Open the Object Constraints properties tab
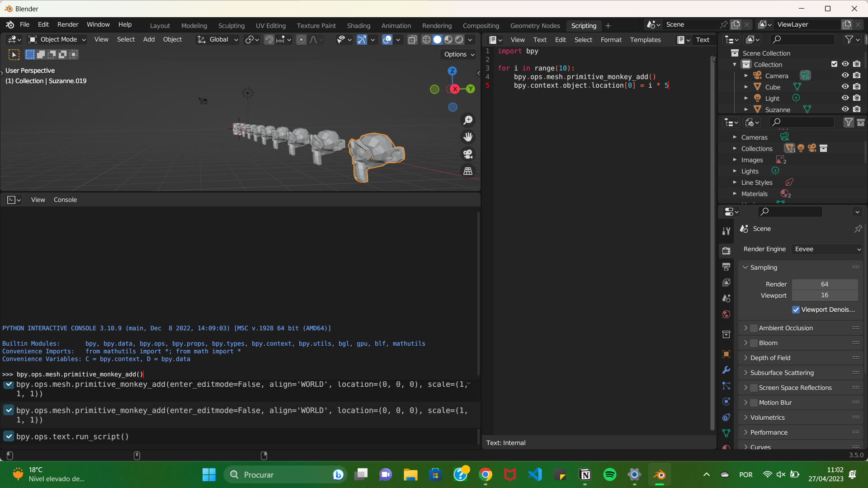The height and width of the screenshot is (488, 868). (726, 417)
